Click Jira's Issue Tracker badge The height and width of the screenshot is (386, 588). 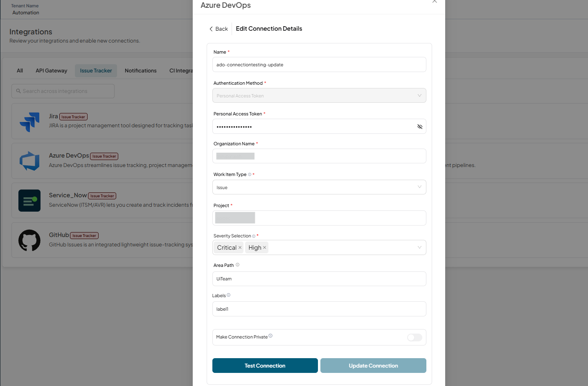73,117
